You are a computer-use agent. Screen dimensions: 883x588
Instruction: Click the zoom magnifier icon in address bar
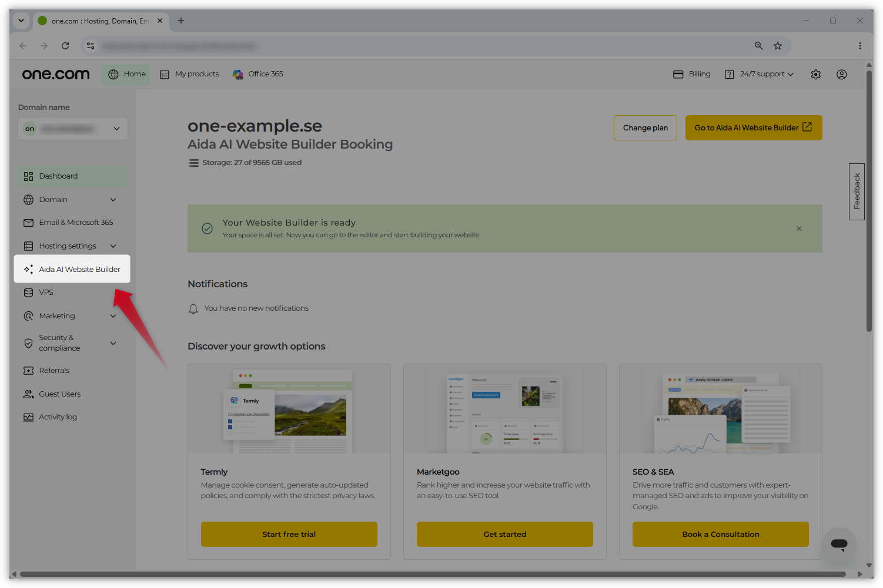click(x=759, y=46)
